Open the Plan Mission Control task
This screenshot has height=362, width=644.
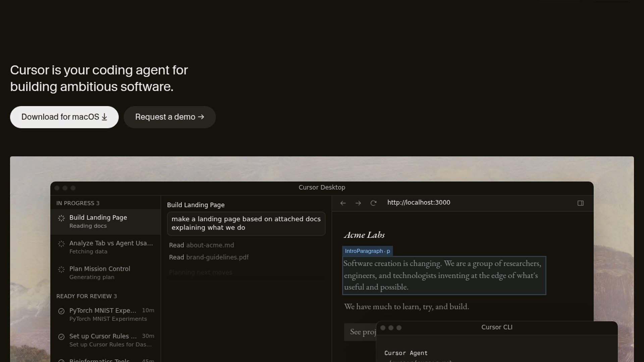pos(106,273)
